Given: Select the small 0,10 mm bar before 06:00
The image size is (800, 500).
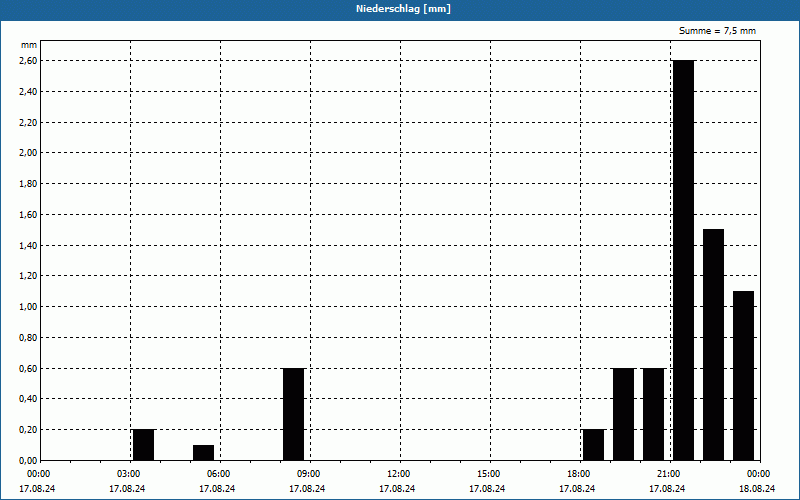Looking at the screenshot, I should point(204,453).
